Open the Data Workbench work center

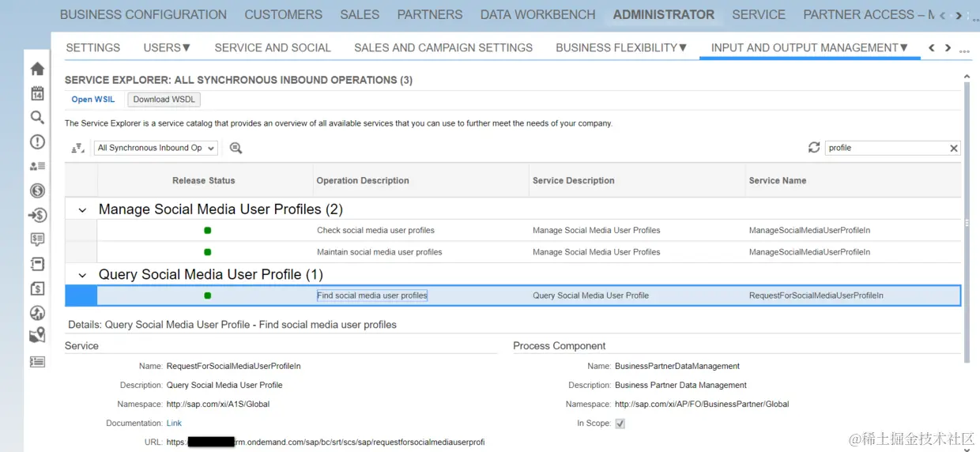tap(538, 14)
